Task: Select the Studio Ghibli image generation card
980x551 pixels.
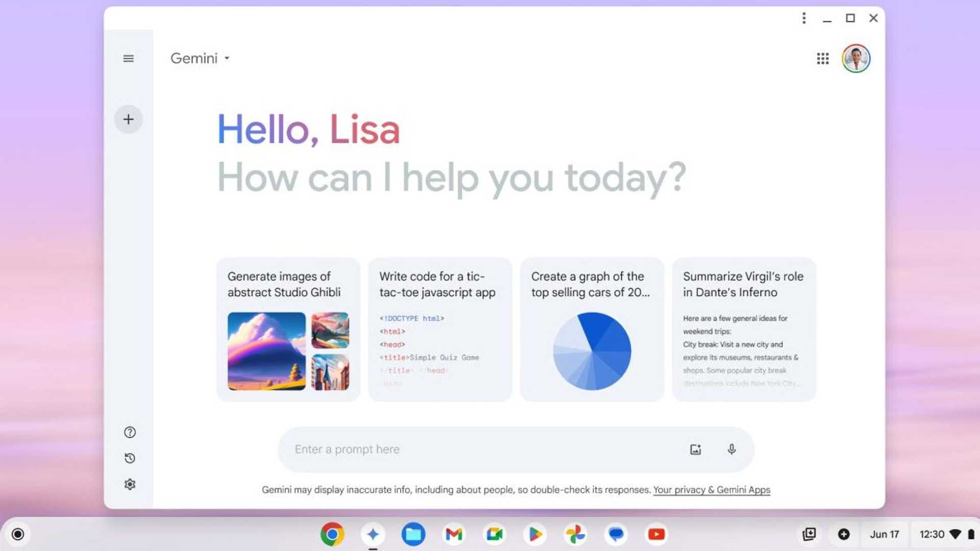Action: point(287,329)
